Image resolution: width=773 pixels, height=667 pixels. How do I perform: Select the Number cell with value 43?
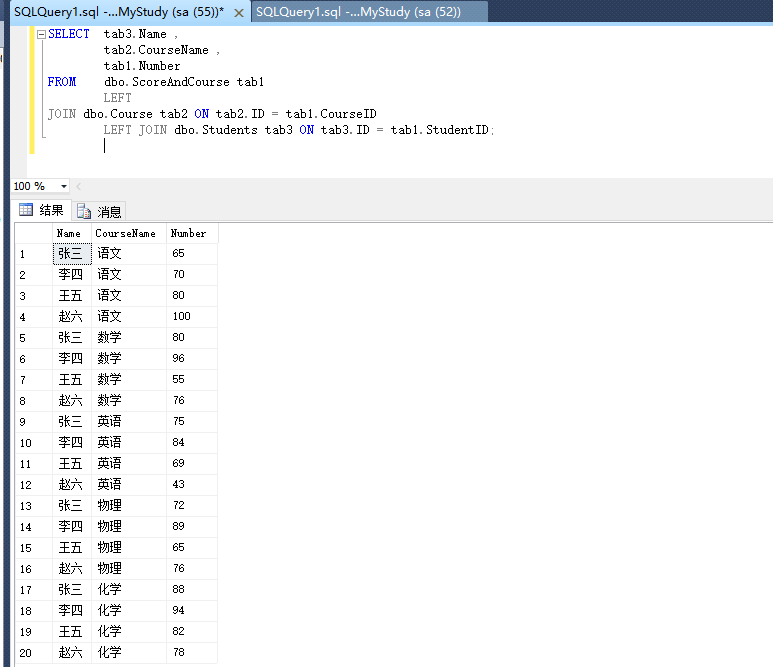tap(192, 485)
